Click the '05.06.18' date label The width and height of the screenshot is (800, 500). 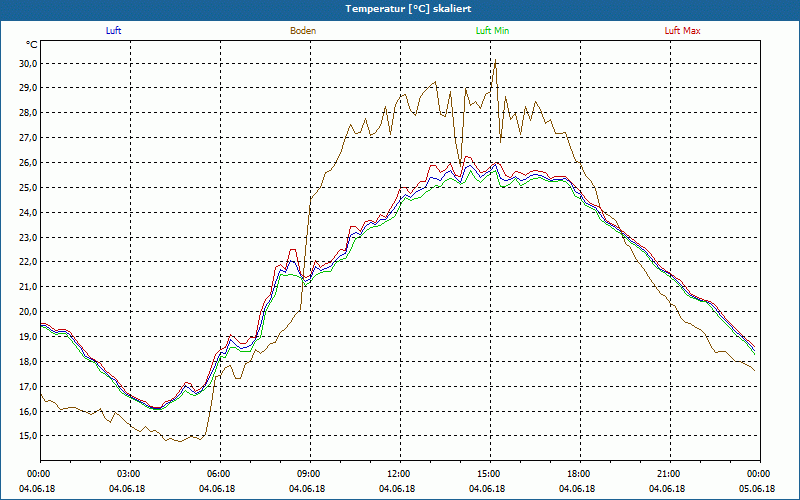pyautogui.click(x=757, y=489)
